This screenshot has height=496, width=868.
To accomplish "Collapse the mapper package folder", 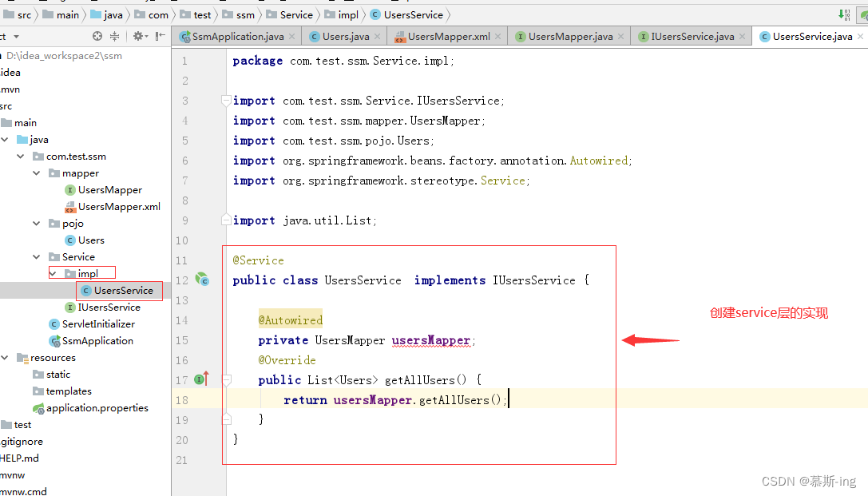I will (x=37, y=173).
